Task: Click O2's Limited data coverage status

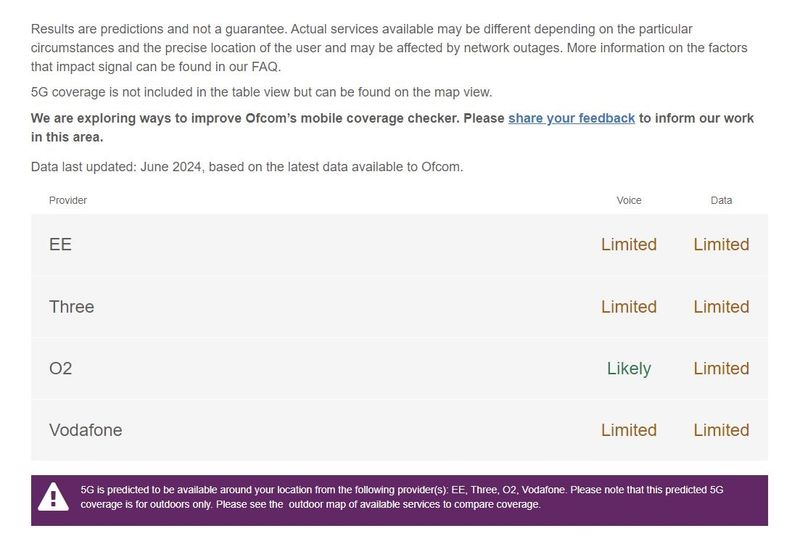Action: pos(721,369)
